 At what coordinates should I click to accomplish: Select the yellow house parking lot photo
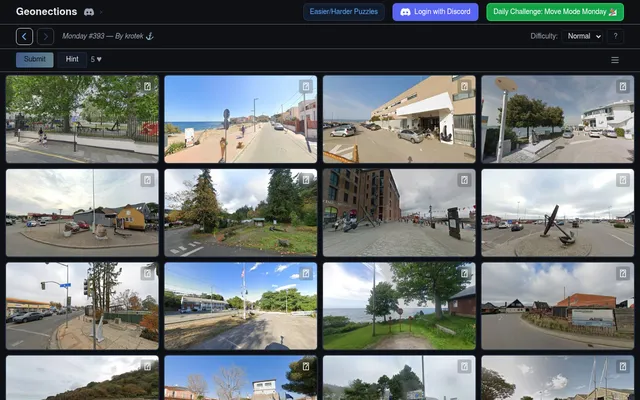tap(82, 213)
